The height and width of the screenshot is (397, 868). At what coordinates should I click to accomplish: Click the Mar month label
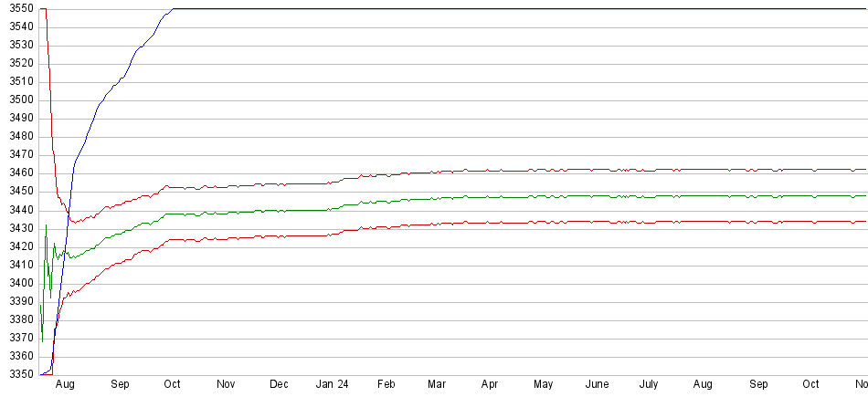[x=437, y=385]
